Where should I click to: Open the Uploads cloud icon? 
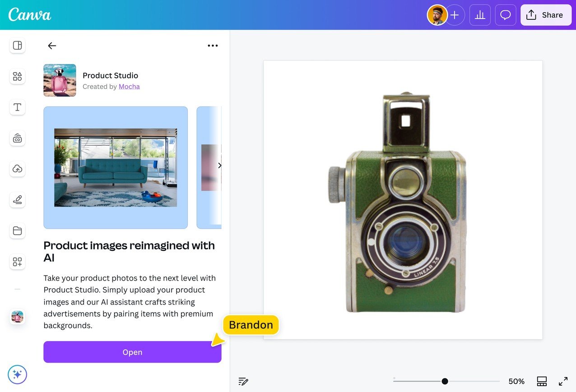pyautogui.click(x=17, y=169)
